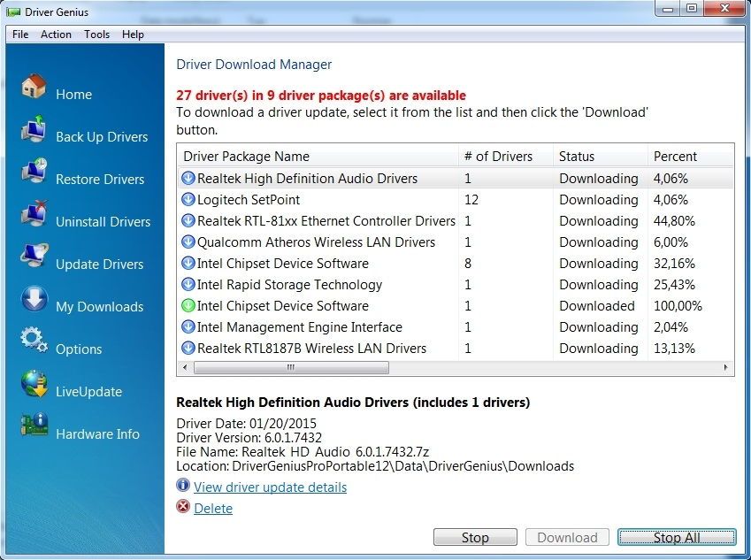Click download icon beside Intel Management Engine Interface
Image resolution: width=751 pixels, height=560 pixels.
coord(188,327)
